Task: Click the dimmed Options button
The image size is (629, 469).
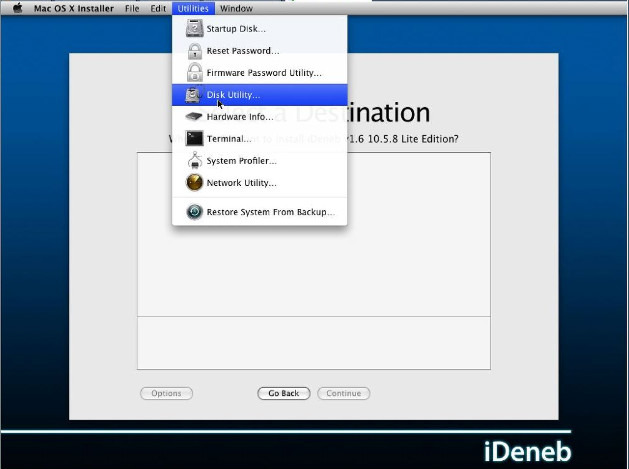Action: tap(166, 393)
